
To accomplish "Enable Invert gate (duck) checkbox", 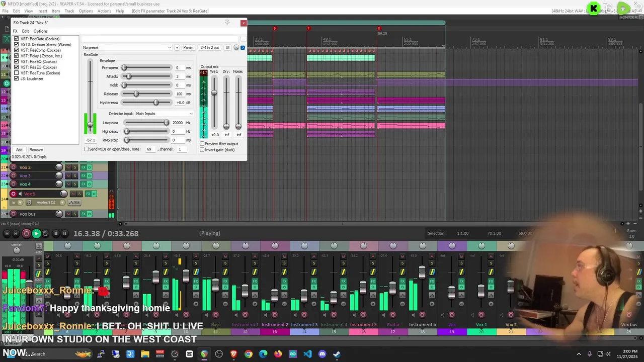I will tap(202, 150).
